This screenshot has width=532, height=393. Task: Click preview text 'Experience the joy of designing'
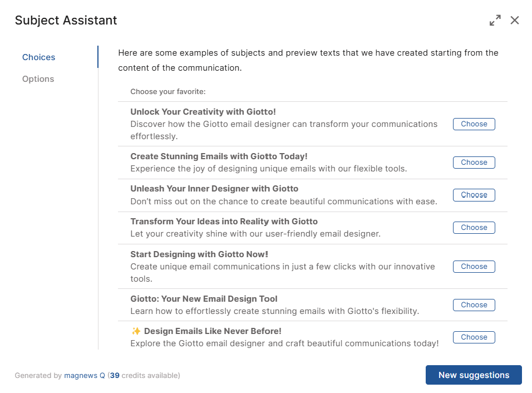pos(269,169)
